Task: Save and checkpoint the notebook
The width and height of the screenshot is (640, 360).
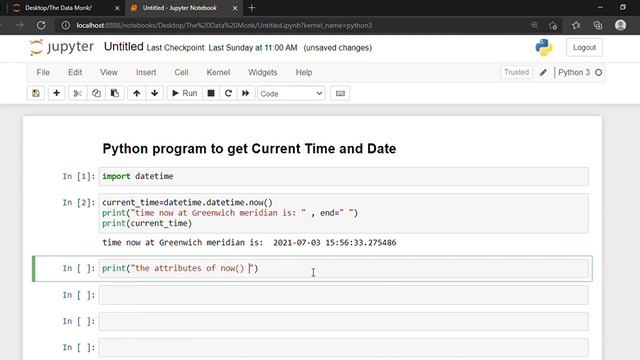Action: pyautogui.click(x=36, y=93)
